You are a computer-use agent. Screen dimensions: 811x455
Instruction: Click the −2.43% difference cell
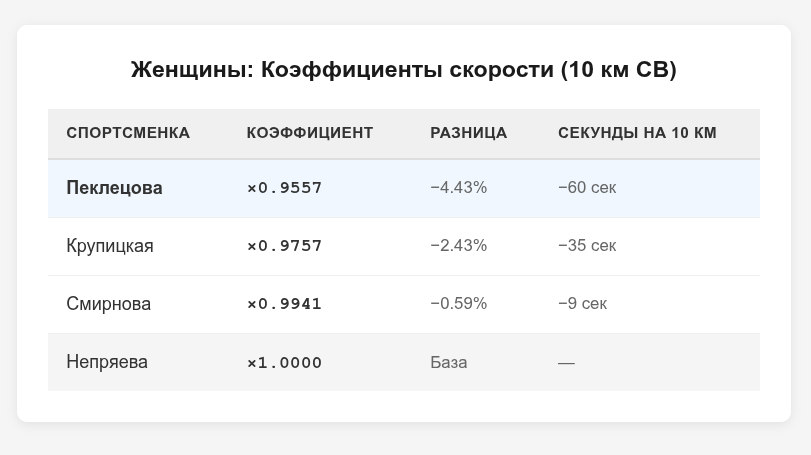click(459, 246)
